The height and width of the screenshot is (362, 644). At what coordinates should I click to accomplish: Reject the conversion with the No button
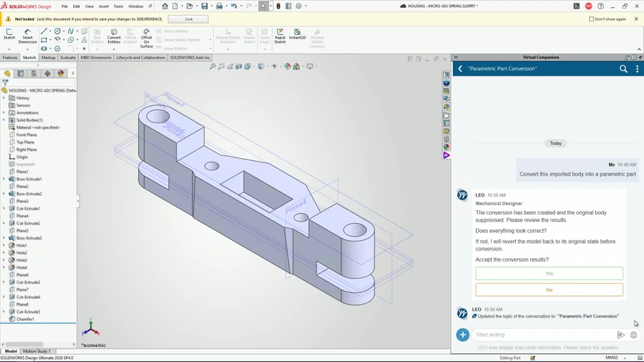click(549, 290)
